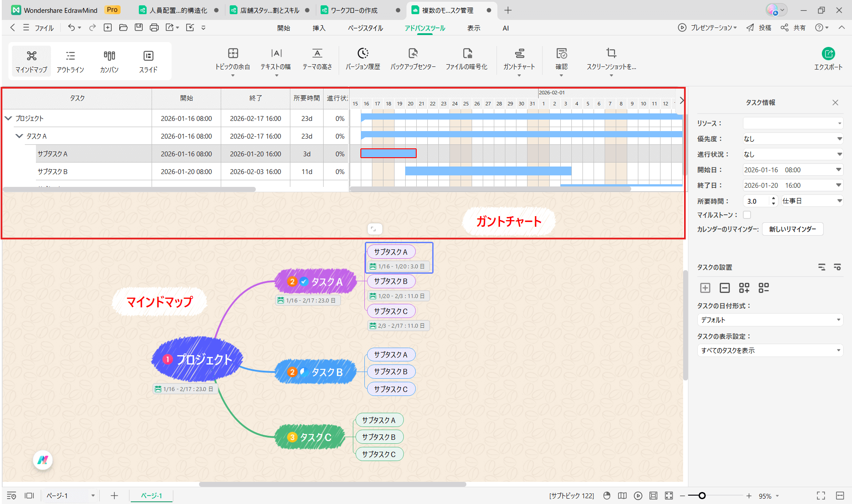
Task: Switch to the アウトライン view mode
Action: pyautogui.click(x=70, y=61)
